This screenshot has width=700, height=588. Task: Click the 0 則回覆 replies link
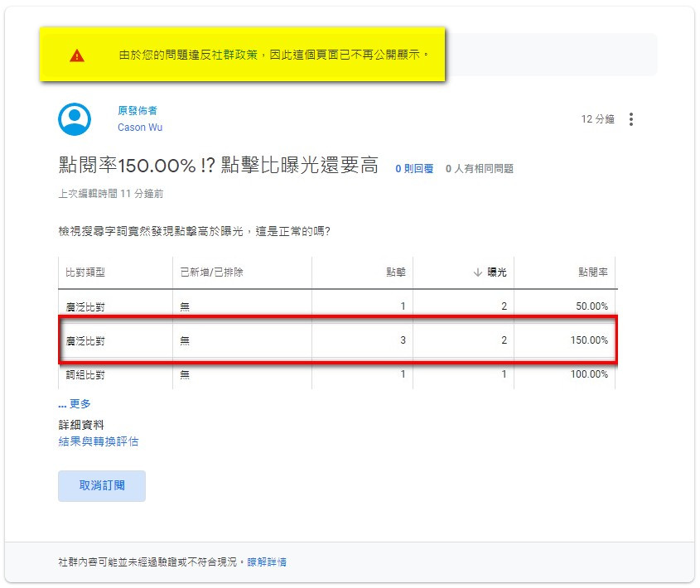coord(414,169)
